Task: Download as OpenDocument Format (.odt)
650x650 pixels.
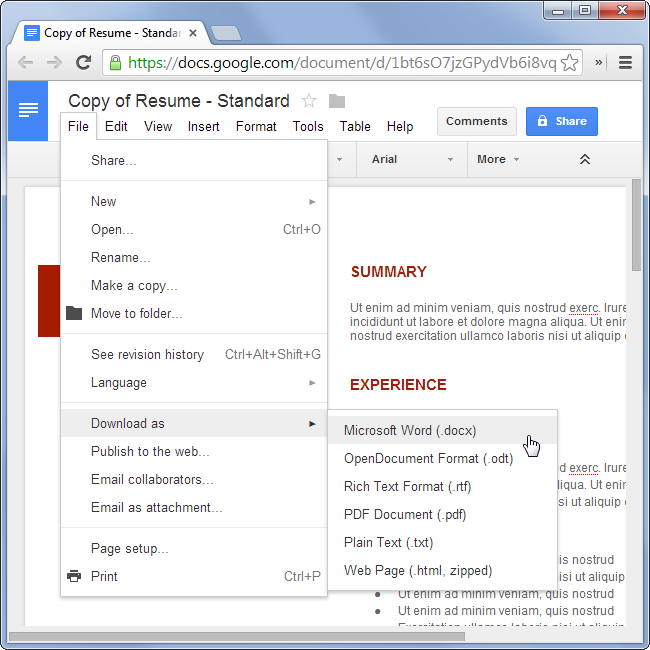Action: pyautogui.click(x=442, y=458)
